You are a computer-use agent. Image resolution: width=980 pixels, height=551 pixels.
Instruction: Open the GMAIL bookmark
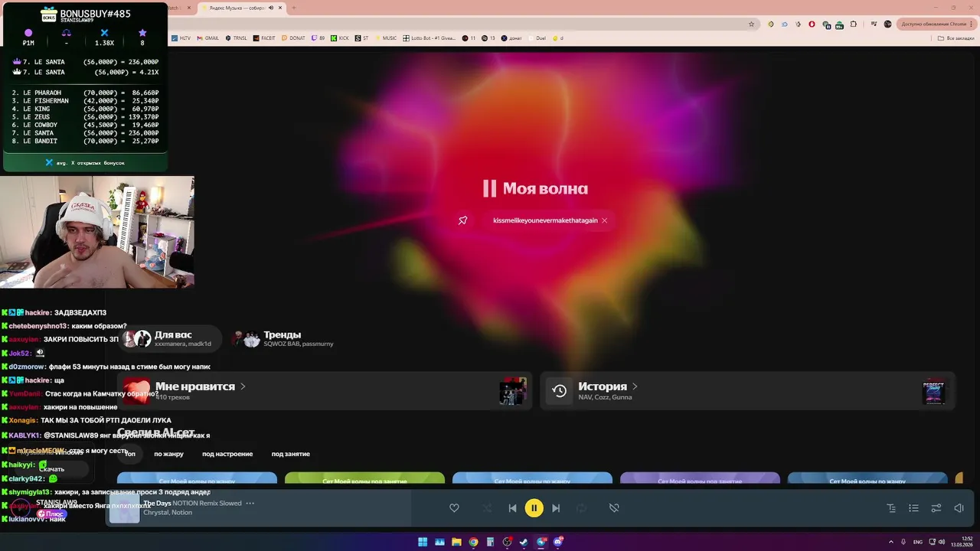pos(207,37)
